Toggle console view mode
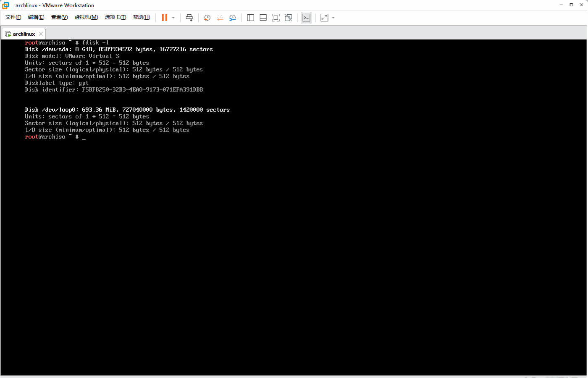Image resolution: width=588 pixels, height=378 pixels. click(x=306, y=17)
